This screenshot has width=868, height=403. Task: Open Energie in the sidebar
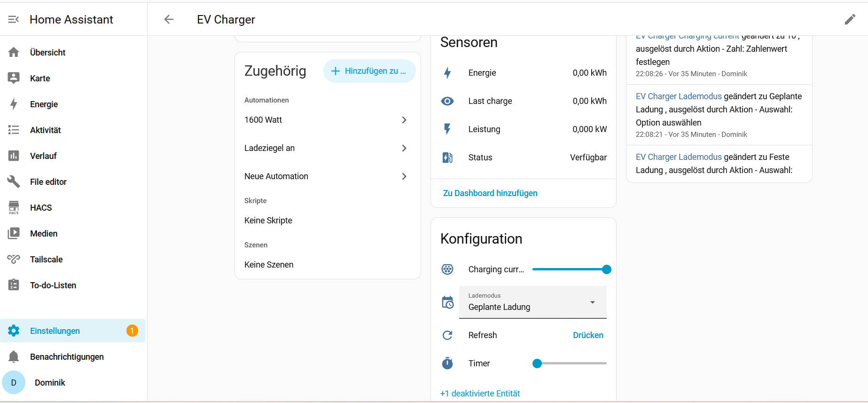[73, 104]
